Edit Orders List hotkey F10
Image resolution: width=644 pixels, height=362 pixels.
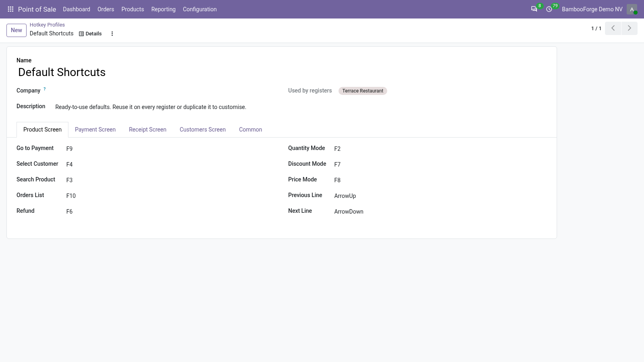coord(171,196)
